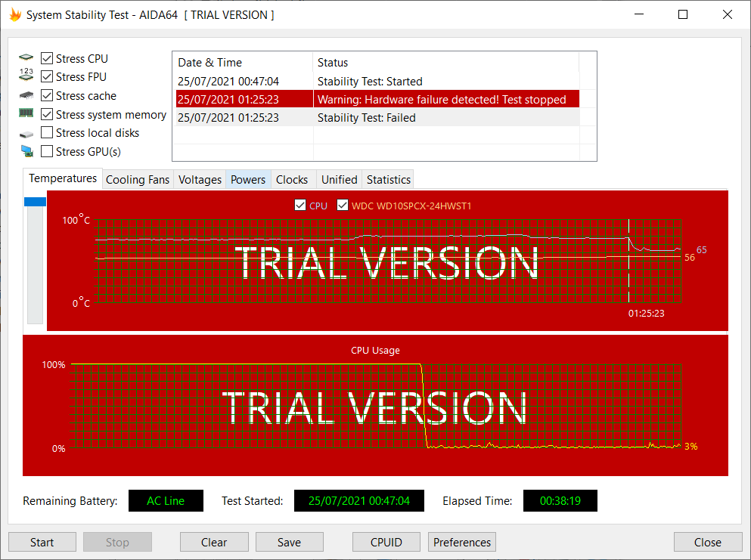Image resolution: width=751 pixels, height=560 pixels.
Task: Select the Hardware failure warning log entry
Action: pos(378,99)
